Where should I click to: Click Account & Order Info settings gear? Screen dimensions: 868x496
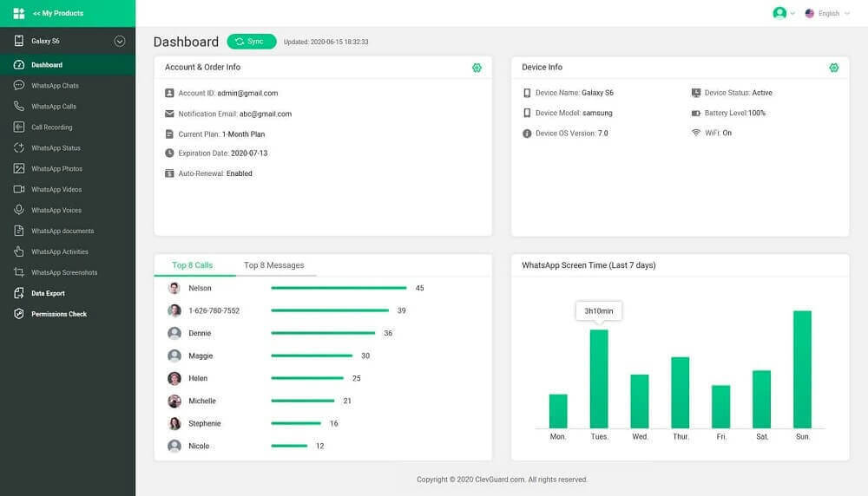477,68
